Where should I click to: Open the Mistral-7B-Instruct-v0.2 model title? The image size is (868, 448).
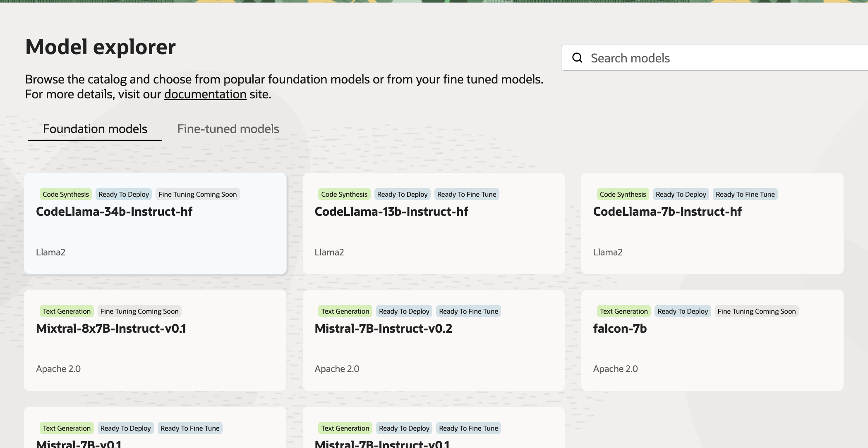coord(383,329)
